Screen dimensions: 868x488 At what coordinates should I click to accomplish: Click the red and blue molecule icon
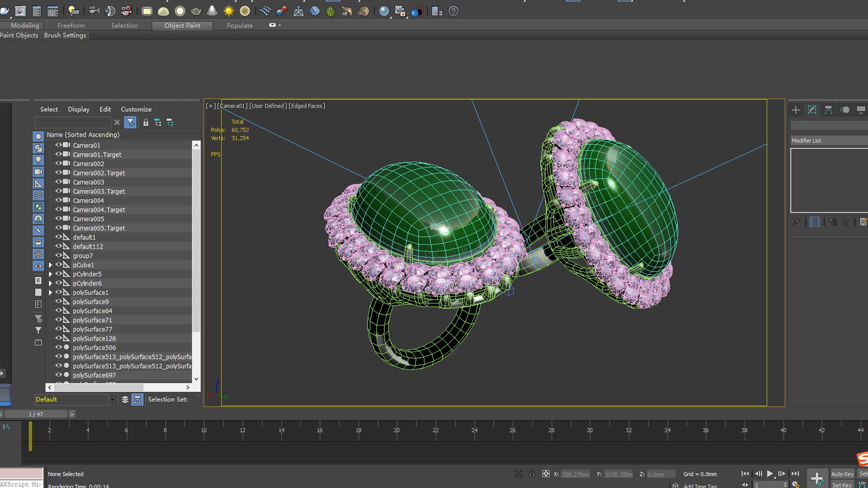[x=282, y=11]
